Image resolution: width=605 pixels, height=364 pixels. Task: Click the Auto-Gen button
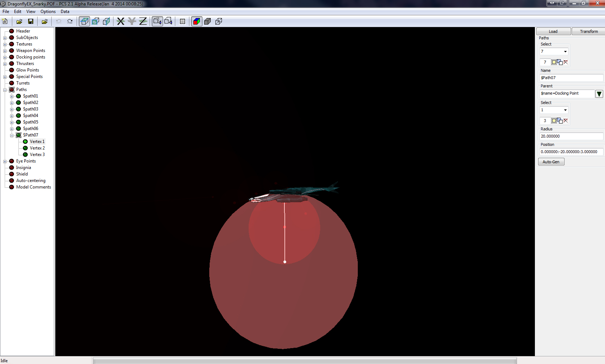(551, 162)
